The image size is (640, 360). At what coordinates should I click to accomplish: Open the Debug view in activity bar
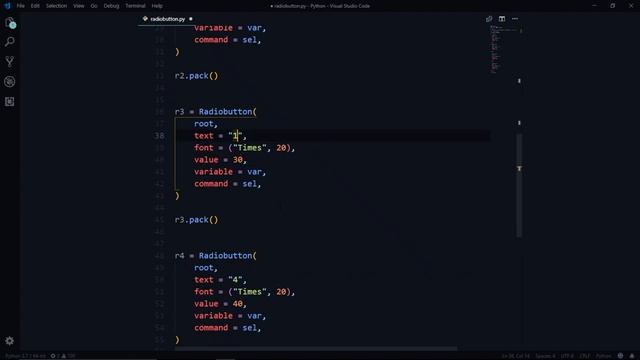[x=10, y=82]
